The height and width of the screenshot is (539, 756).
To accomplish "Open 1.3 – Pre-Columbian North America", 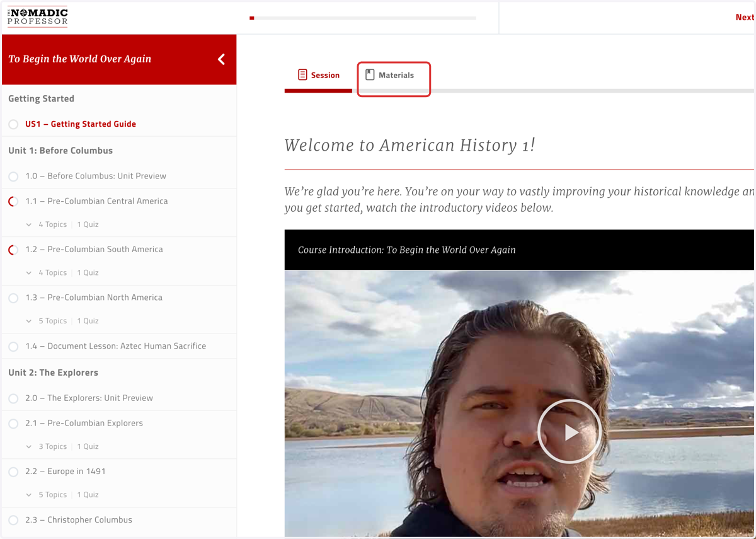I will coord(94,298).
